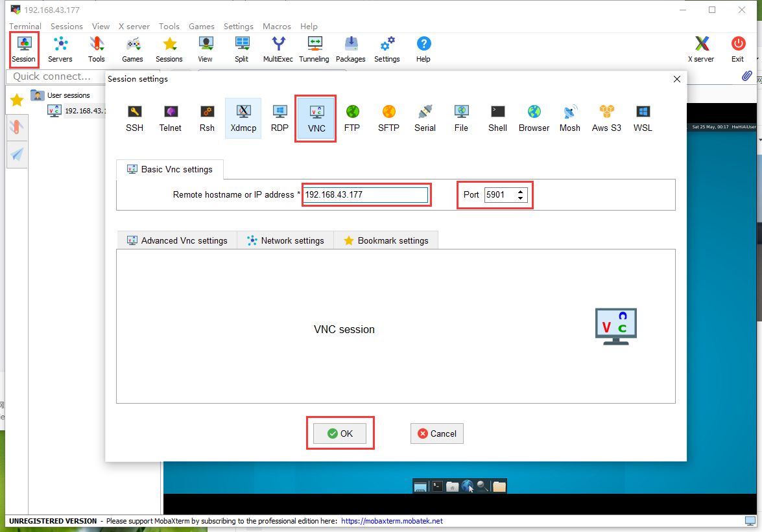Open the Session toolbar button
This screenshot has width=762, height=532.
point(24,49)
